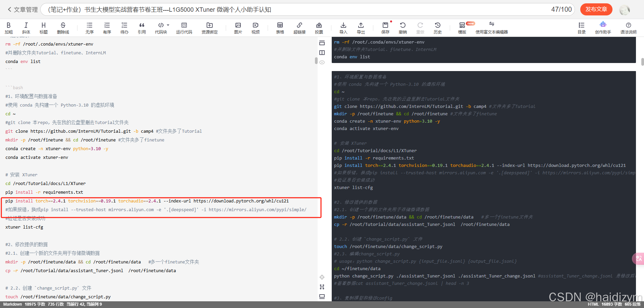Go back to 文章管理
Viewport: 644px width, 308px height.
pyautogui.click(x=22, y=10)
